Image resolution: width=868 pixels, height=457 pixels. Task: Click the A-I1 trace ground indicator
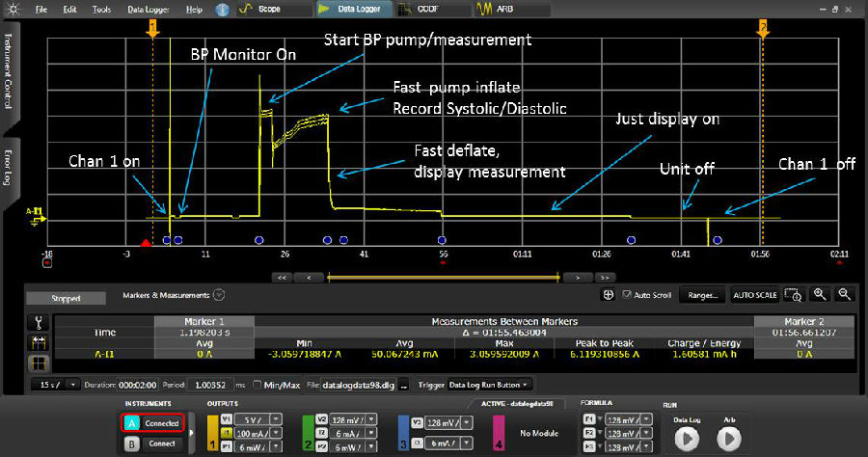37,217
